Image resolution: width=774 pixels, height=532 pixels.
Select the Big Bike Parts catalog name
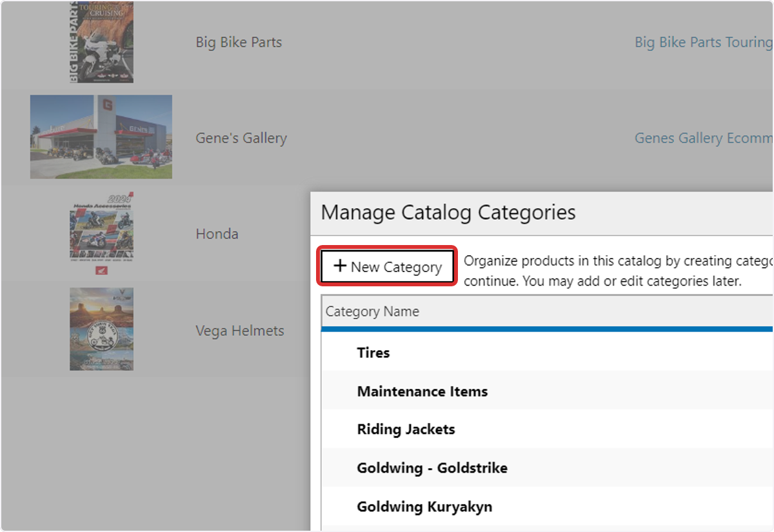tap(239, 43)
